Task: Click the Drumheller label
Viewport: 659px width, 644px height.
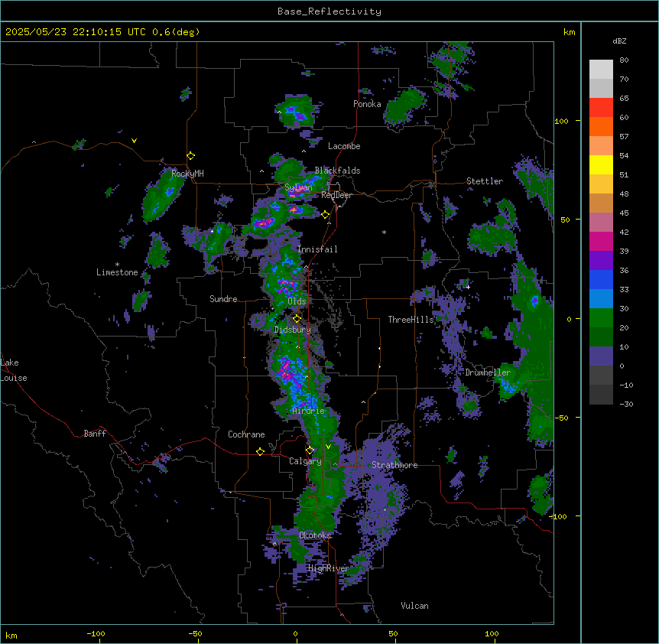Action: tap(488, 372)
